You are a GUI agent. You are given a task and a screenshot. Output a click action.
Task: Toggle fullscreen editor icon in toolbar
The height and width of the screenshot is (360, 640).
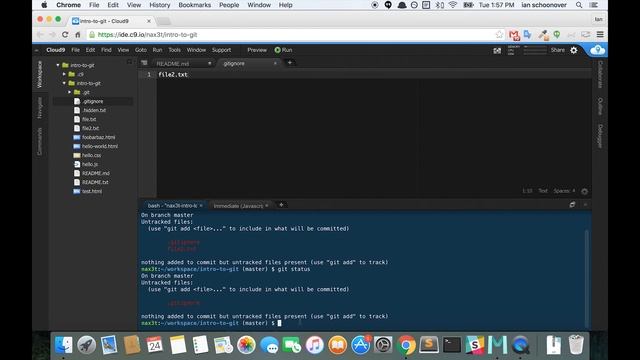click(497, 51)
